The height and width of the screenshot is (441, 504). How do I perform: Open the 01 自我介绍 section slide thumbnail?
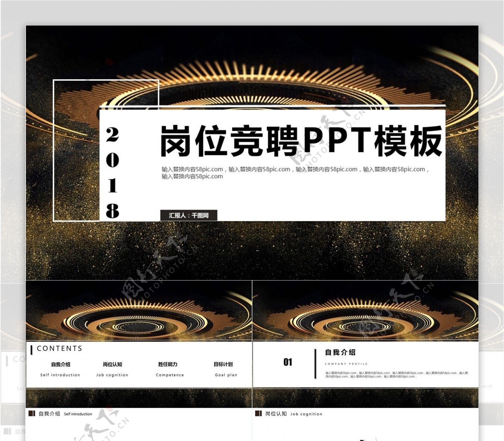[365, 344]
